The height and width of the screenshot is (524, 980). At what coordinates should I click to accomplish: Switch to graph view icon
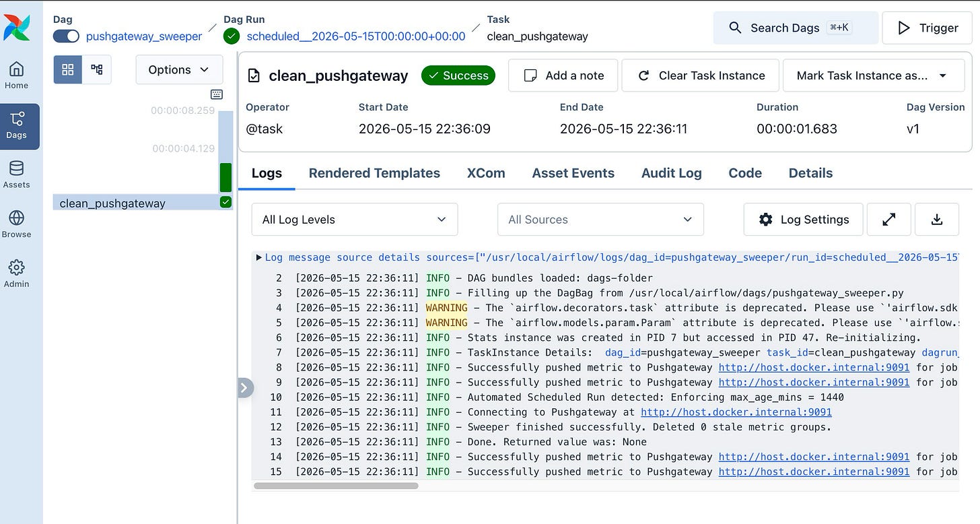point(97,69)
